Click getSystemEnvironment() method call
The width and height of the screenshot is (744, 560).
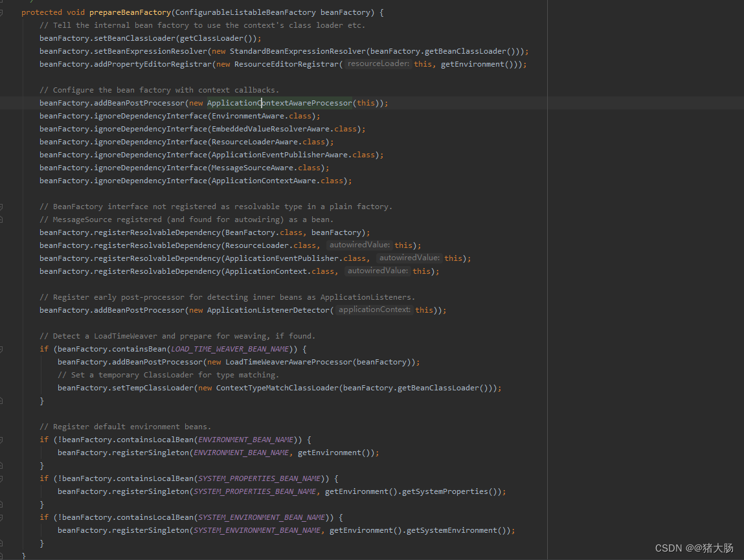[x=456, y=531]
